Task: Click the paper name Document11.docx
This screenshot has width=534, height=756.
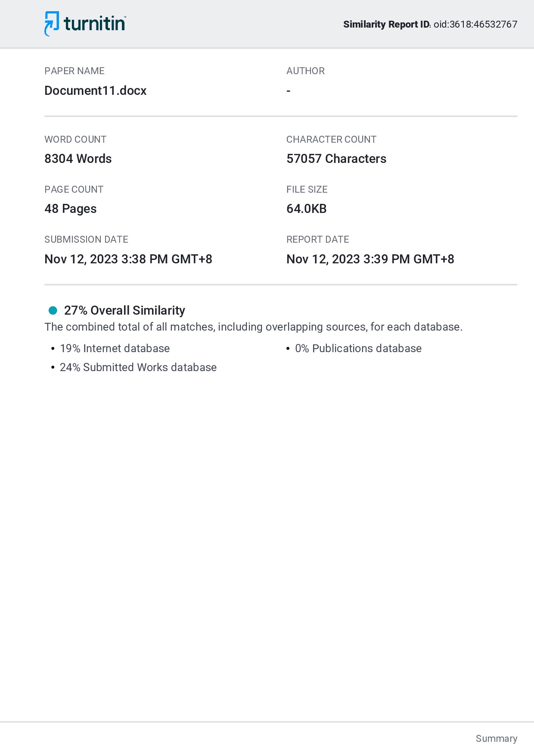Action: (x=96, y=91)
